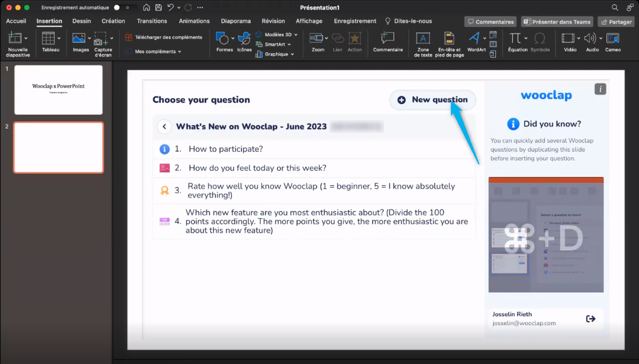The width and height of the screenshot is (639, 364).
Task: Select the blank slide 2 thumbnail
Action: click(59, 148)
